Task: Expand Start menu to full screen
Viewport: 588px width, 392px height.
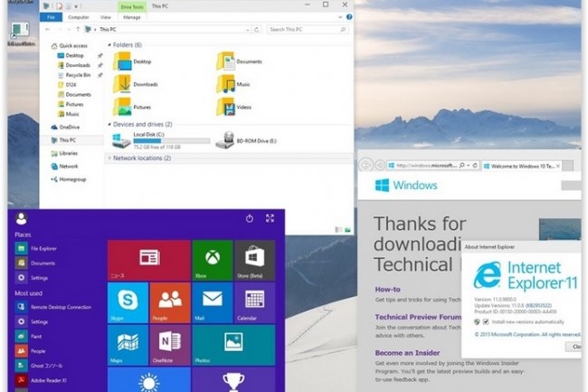Action: click(x=270, y=218)
